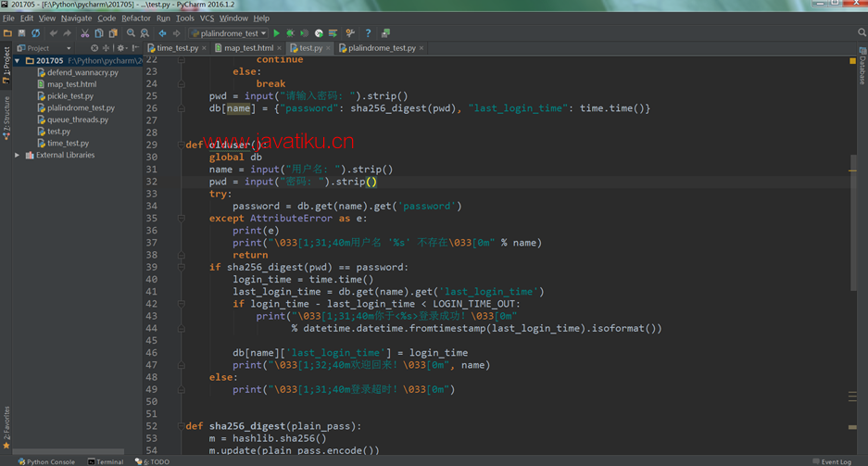Image resolution: width=868 pixels, height=466 pixels.
Task: Open Settings via the wrench icon
Action: pyautogui.click(x=350, y=33)
